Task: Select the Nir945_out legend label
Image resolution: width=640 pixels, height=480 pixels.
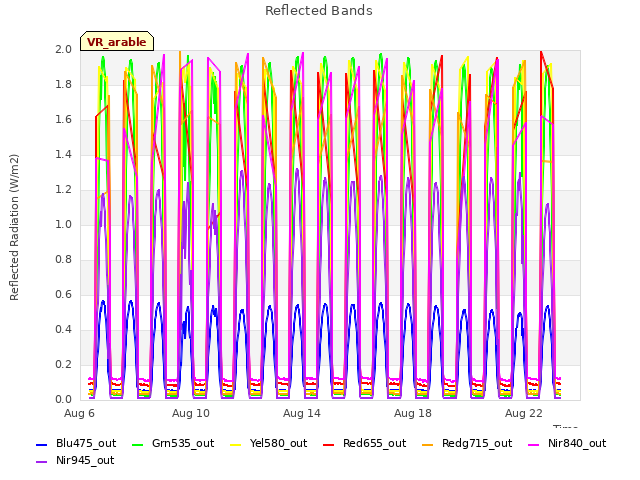Action: click(85, 461)
